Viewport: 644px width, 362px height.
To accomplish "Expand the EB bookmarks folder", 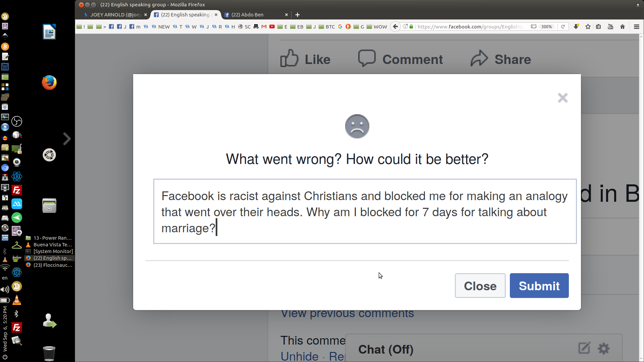I will tap(297, 26).
